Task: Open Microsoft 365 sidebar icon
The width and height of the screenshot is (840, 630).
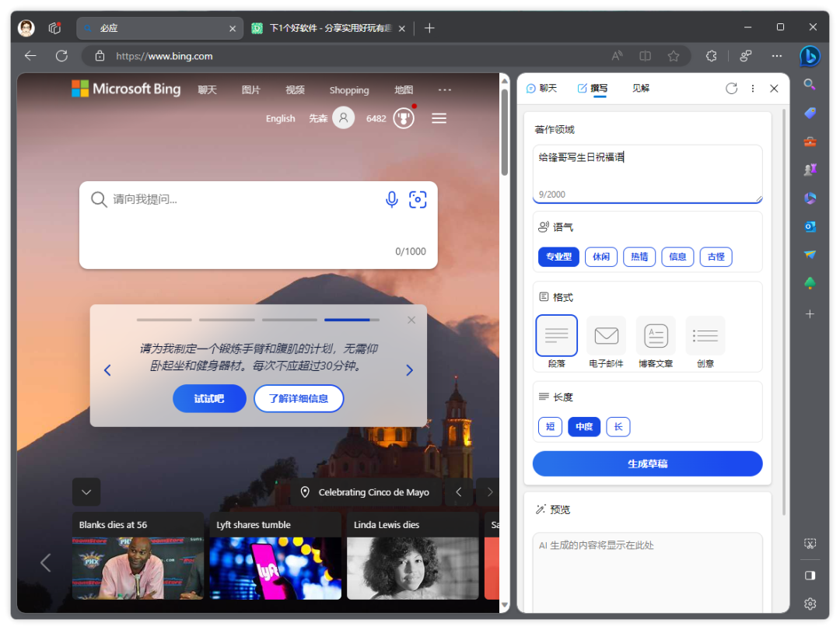Action: (x=810, y=198)
